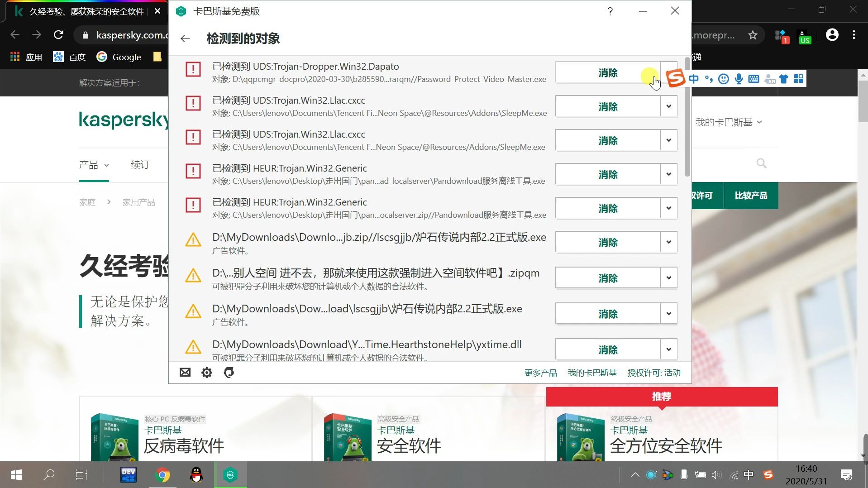Expand options for yxtime.dll entry

point(668,349)
